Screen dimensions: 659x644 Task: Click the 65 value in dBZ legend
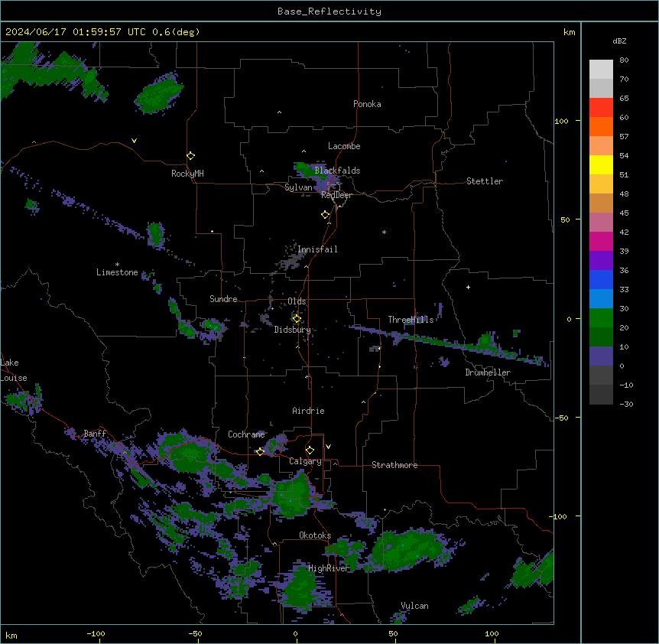[x=624, y=99]
